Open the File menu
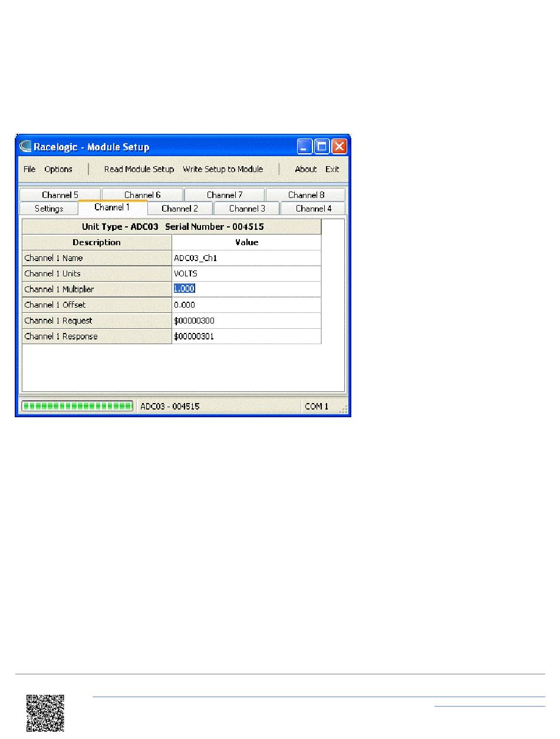Image resolution: width=560 pixels, height=739 pixels. coord(29,169)
